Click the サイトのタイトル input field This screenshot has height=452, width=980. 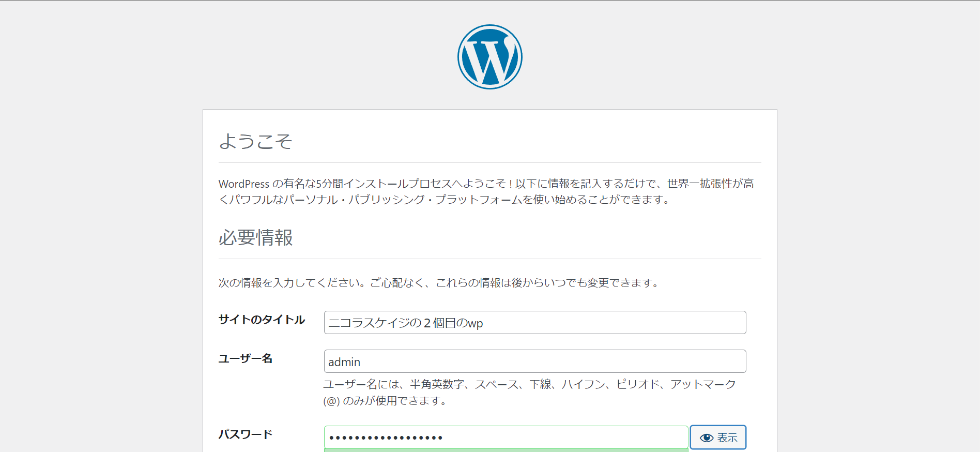click(535, 323)
